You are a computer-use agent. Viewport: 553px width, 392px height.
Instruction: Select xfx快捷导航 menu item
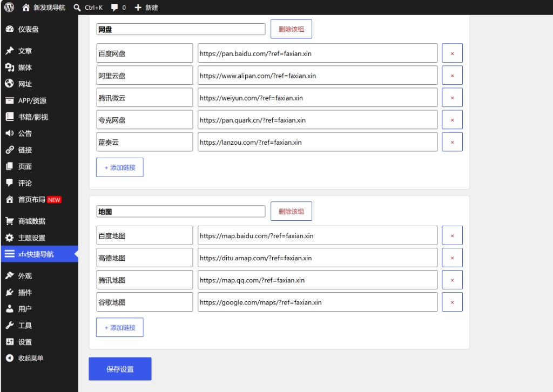39,254
